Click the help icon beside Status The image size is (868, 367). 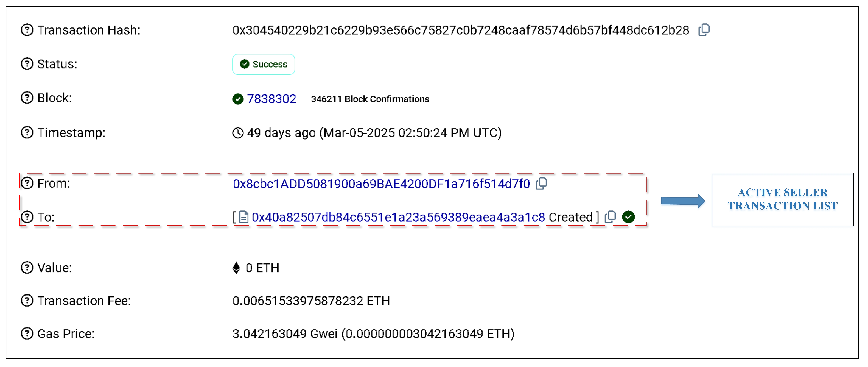(x=27, y=64)
